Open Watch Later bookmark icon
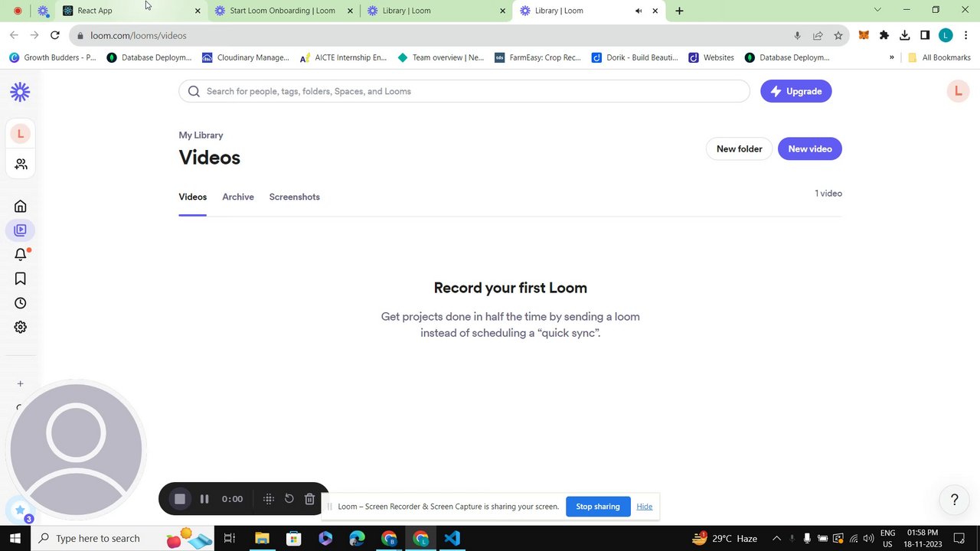The height and width of the screenshot is (551, 980). point(21,279)
